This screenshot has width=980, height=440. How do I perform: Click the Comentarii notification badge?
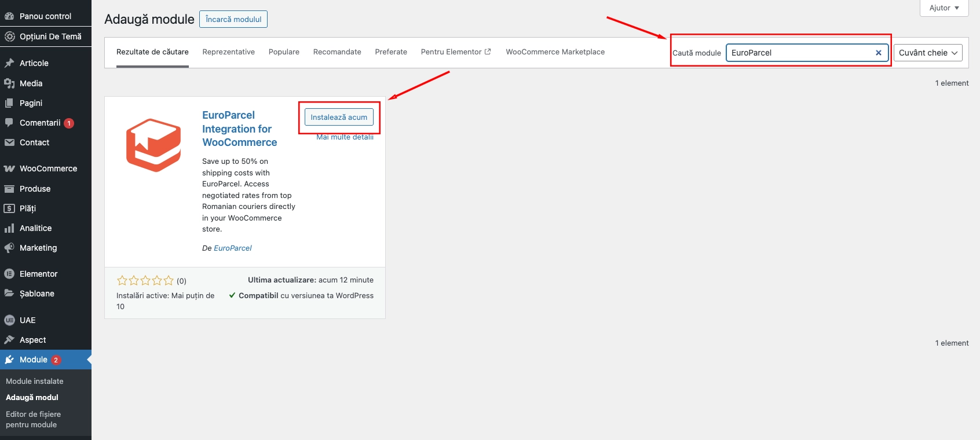pyautogui.click(x=69, y=123)
